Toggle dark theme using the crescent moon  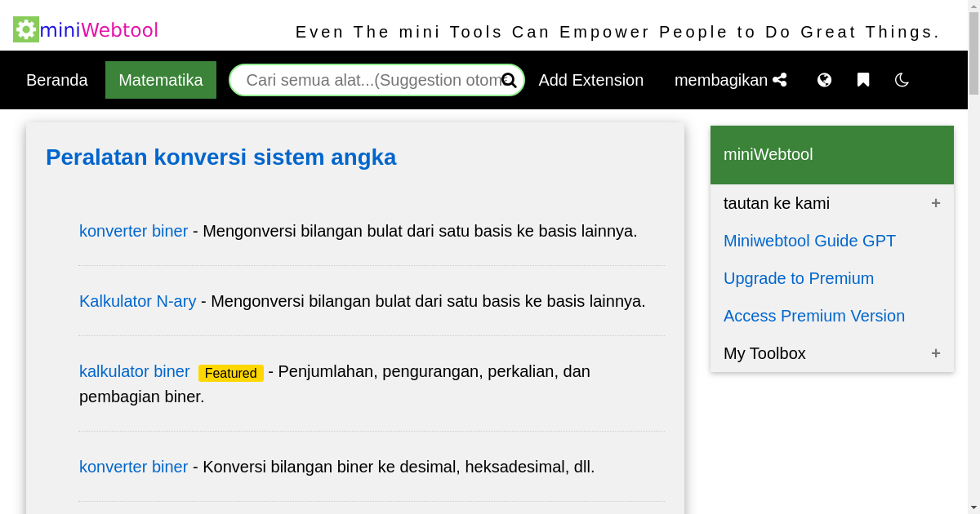pyautogui.click(x=901, y=80)
